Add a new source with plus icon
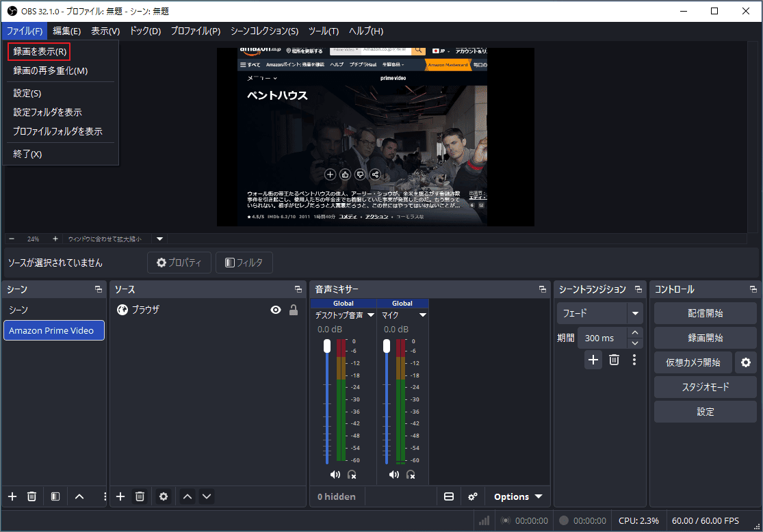Screen dimensions: 763x532 click(120, 496)
